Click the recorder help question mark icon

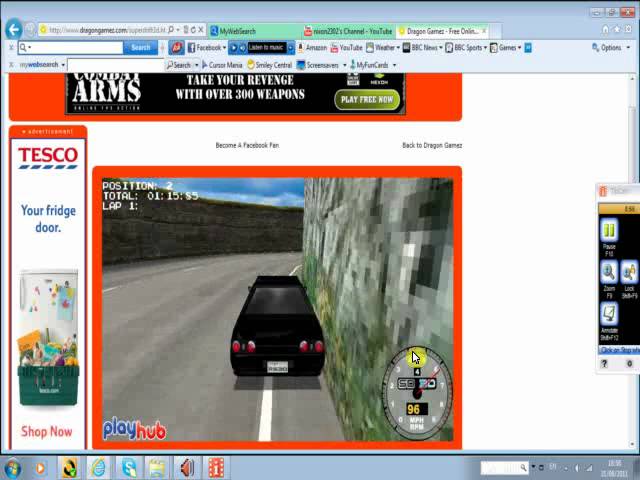604,363
